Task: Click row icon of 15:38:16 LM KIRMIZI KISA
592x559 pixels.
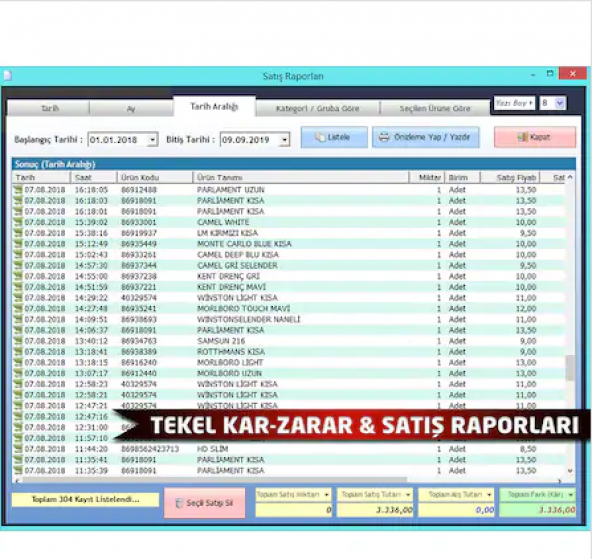Action: coord(18,233)
